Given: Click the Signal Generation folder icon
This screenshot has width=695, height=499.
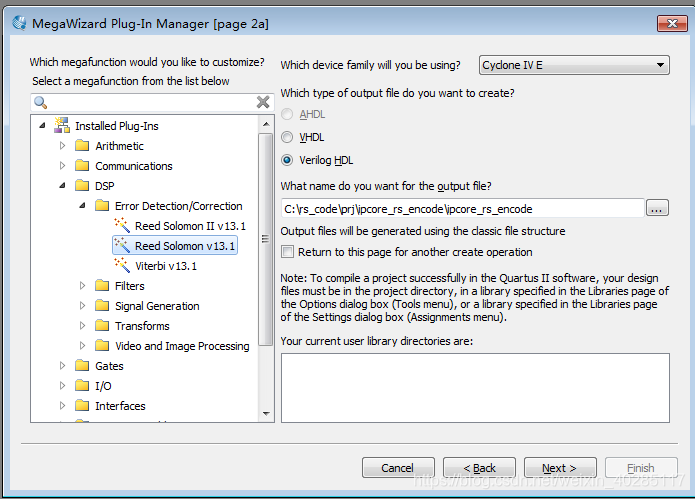Looking at the screenshot, I should pos(102,305).
